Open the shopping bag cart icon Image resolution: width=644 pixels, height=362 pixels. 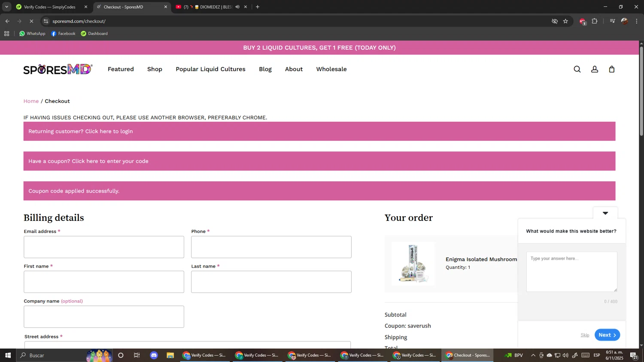(612, 69)
